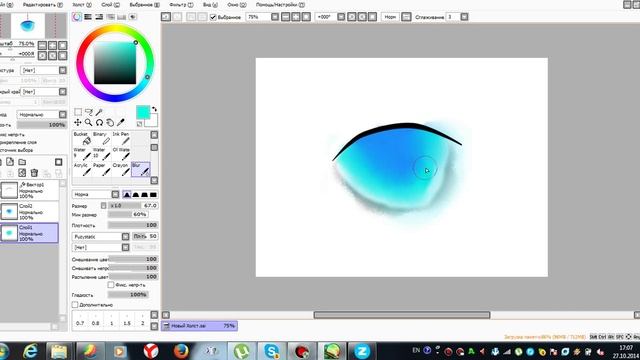Open the Редактировать menu
The image size is (640, 360).
(42, 5)
